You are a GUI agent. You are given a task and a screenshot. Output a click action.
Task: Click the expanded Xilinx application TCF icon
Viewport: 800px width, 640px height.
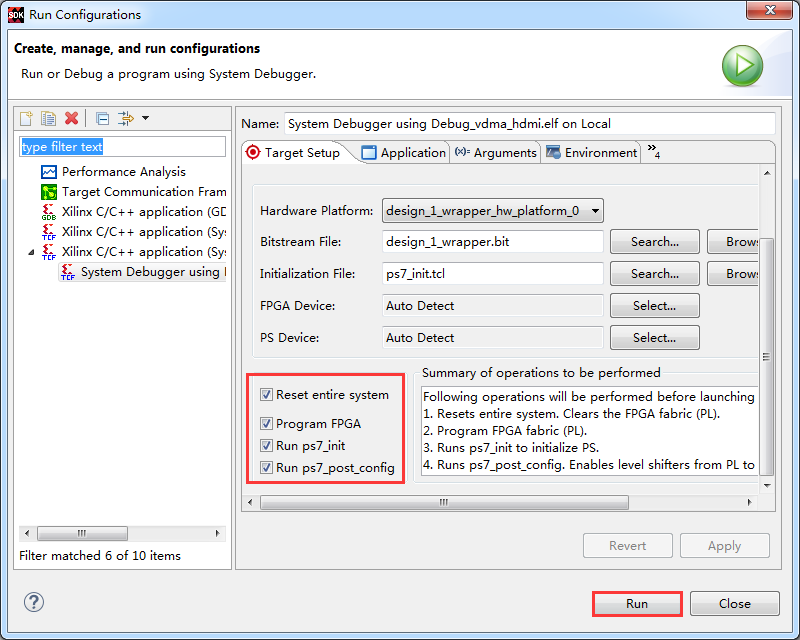(x=49, y=252)
